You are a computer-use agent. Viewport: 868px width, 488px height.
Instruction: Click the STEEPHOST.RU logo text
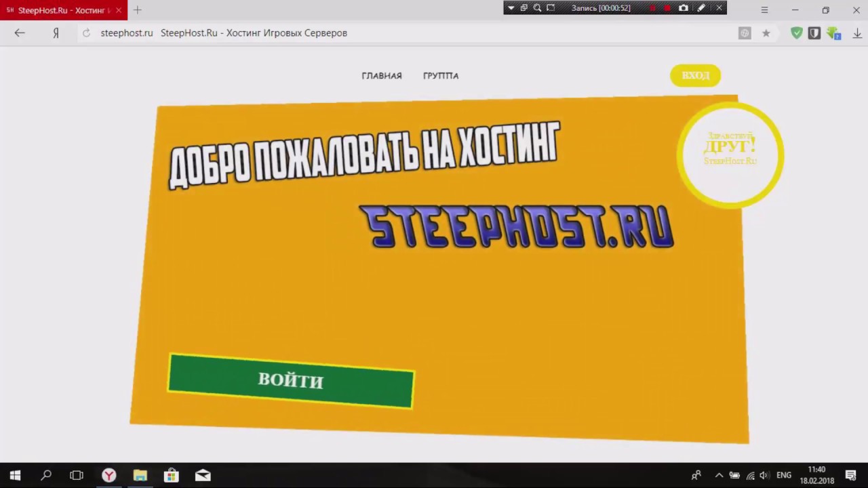[x=517, y=226]
